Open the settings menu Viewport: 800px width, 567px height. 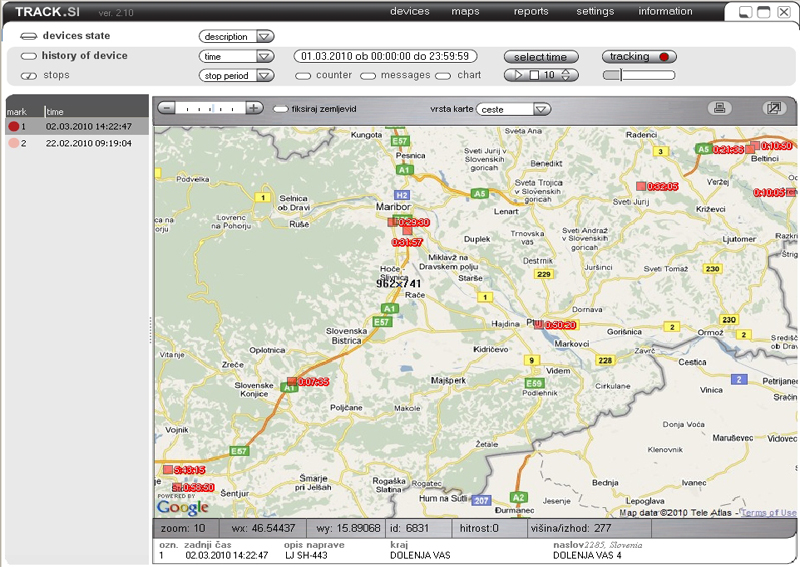click(595, 12)
